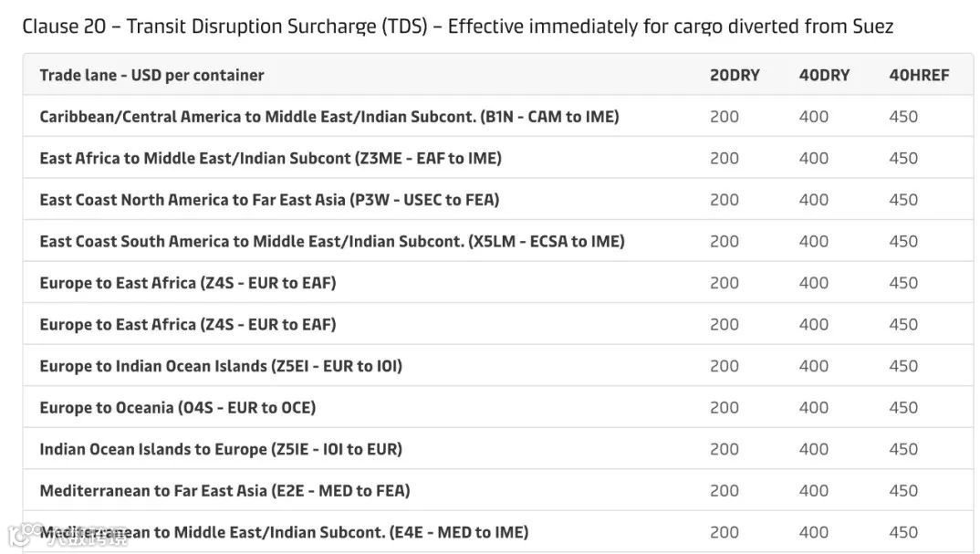Click the 40HREF column header

pos(919,75)
